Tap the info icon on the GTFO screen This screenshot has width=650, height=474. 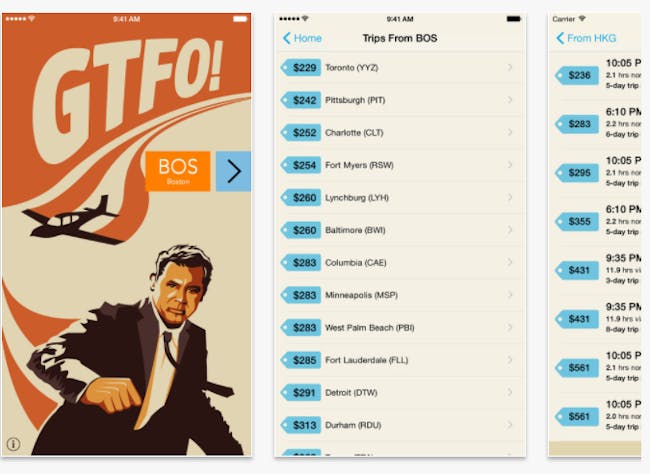[x=13, y=444]
